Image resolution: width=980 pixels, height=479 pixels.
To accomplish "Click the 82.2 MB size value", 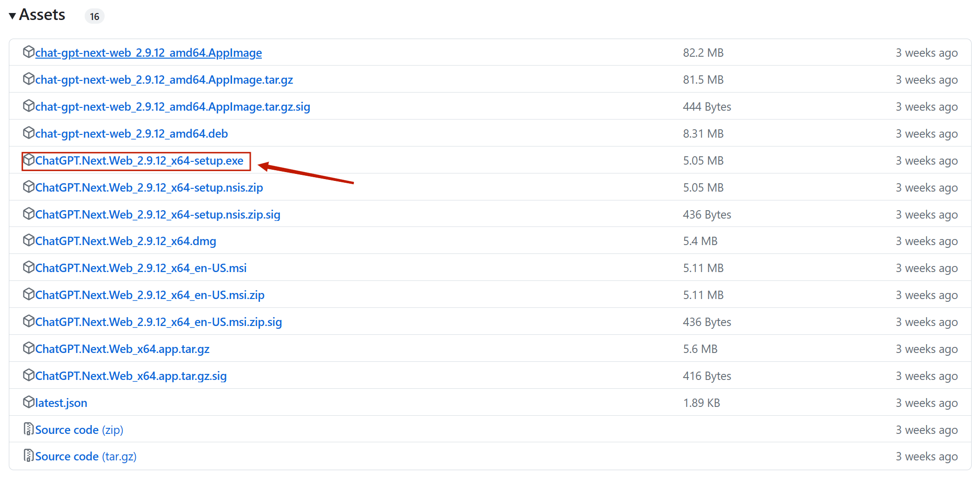I will click(x=703, y=53).
